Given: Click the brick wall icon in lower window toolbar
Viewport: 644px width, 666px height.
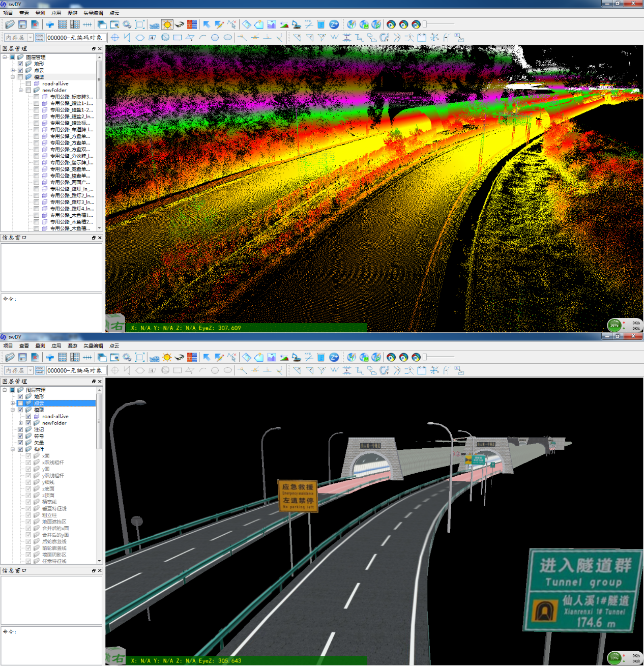Looking at the screenshot, I should point(192,357).
